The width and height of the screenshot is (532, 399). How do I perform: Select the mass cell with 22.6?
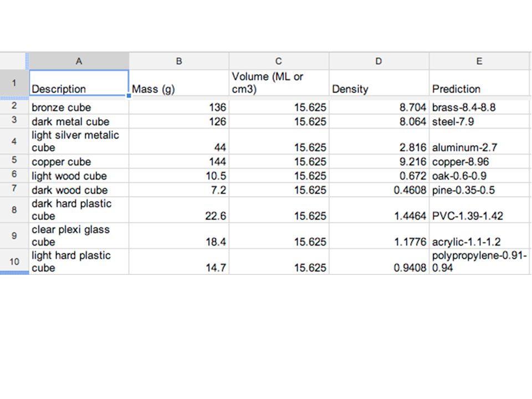pos(179,209)
